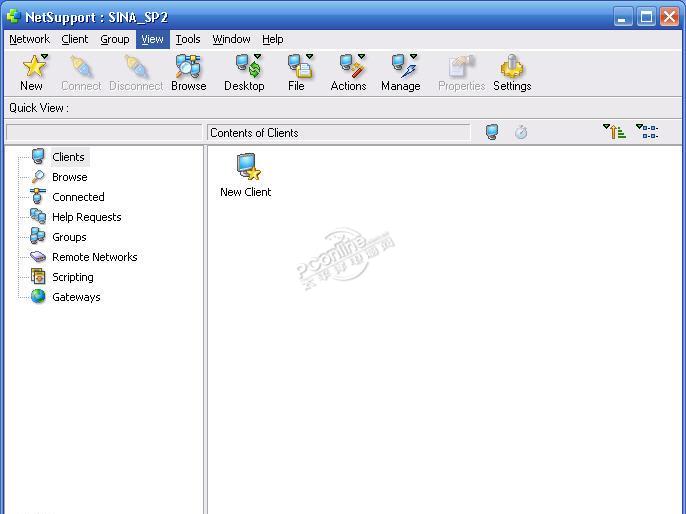Select the Remote Networks label in the tree

pyautogui.click(x=94, y=257)
